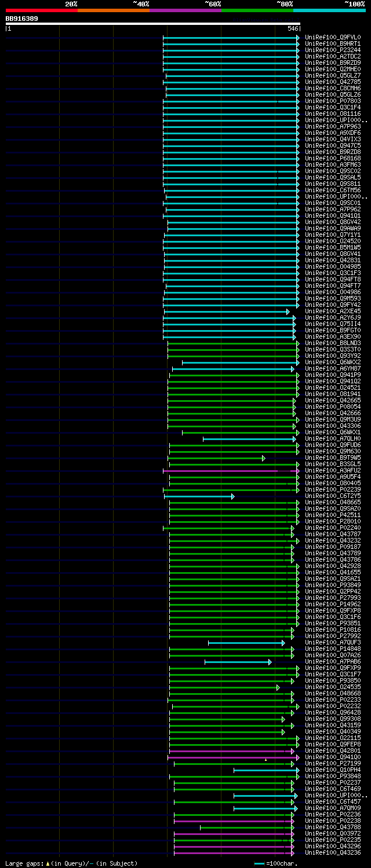
Task: Open hit UniRef100_Q5GLZ7
Action: tap(333, 75)
